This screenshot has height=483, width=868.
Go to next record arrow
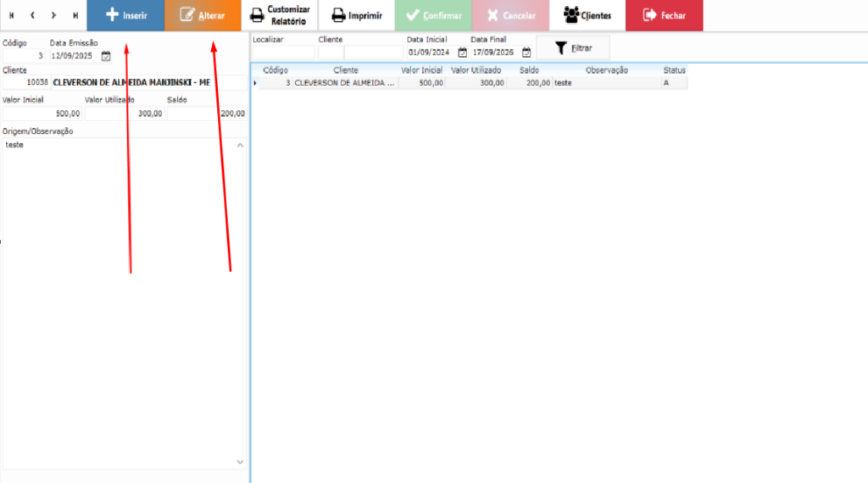tap(53, 15)
